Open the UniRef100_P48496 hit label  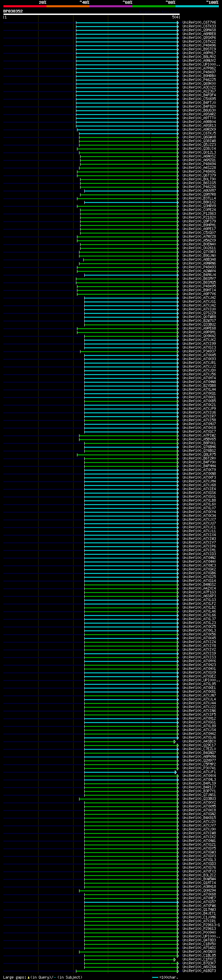click(199, 45)
